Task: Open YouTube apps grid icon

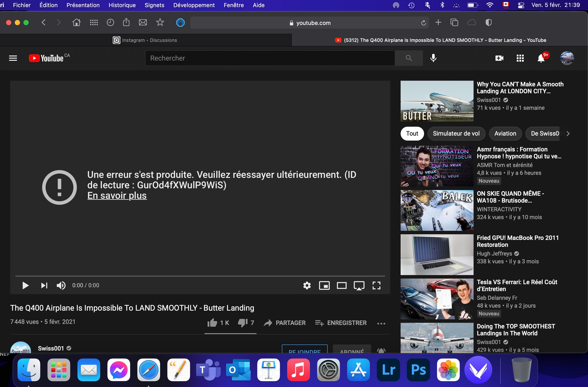Action: tap(520, 58)
